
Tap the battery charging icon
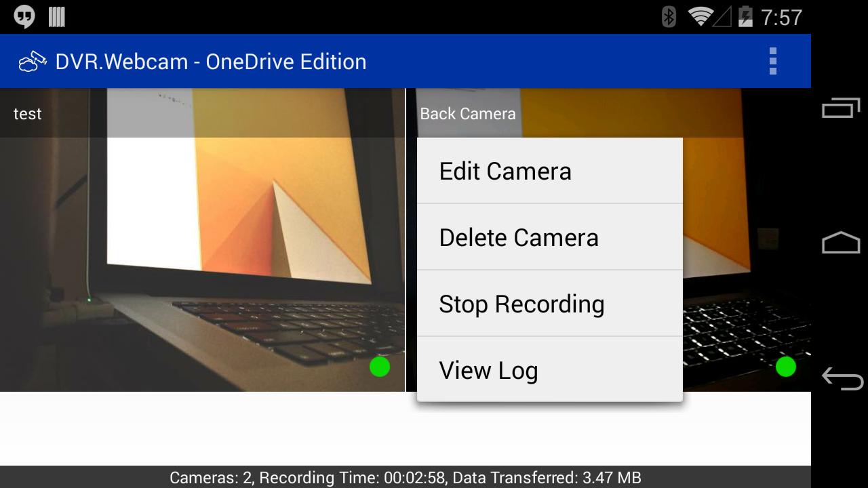point(745,16)
